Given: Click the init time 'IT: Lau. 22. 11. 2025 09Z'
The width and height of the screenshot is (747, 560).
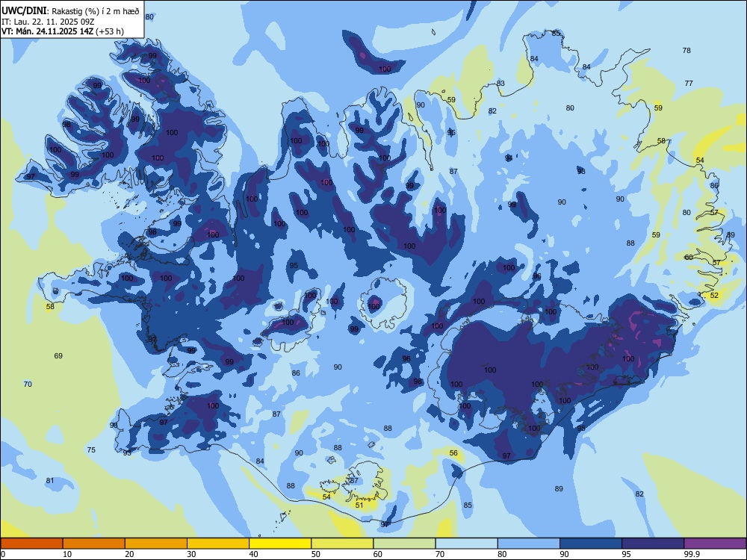Looking at the screenshot, I should tap(46, 22).
